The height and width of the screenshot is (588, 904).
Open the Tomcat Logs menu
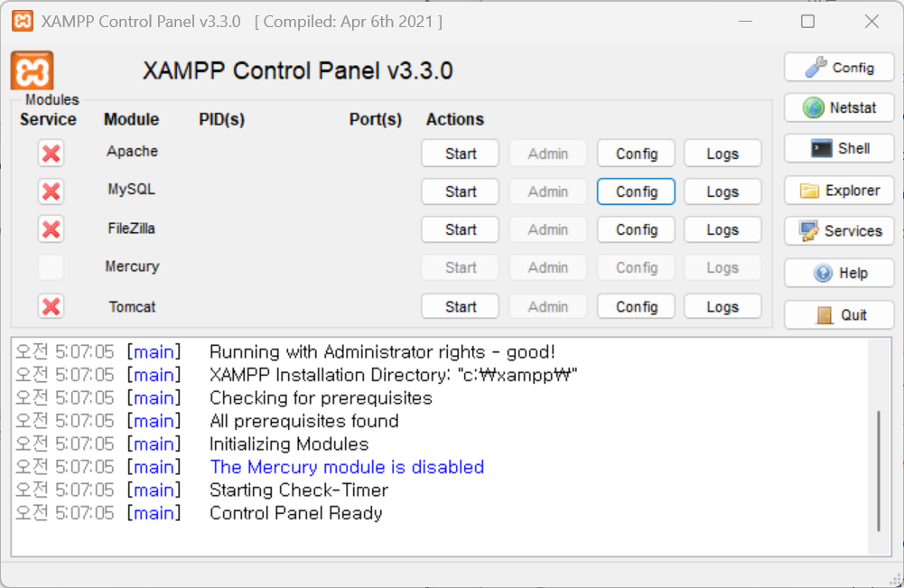pos(723,307)
